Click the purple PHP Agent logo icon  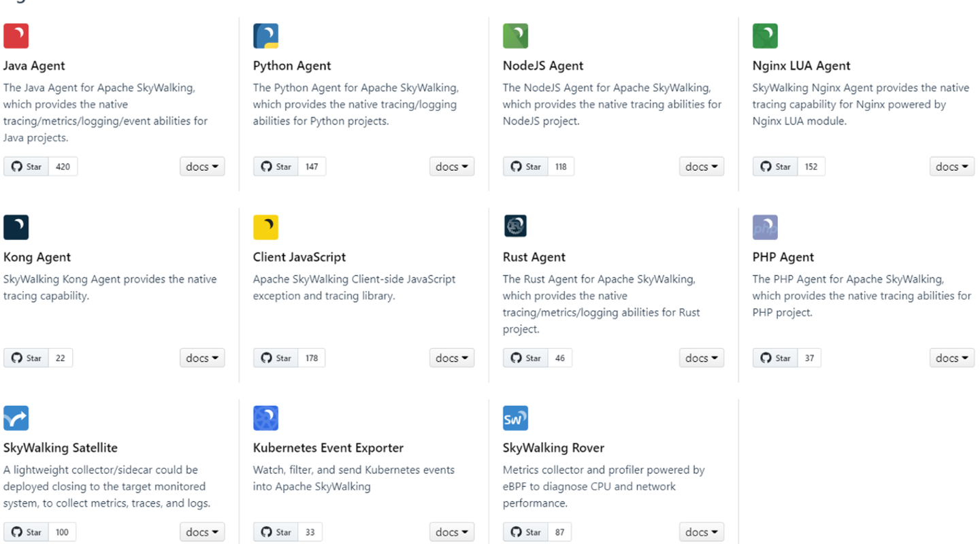click(x=765, y=227)
